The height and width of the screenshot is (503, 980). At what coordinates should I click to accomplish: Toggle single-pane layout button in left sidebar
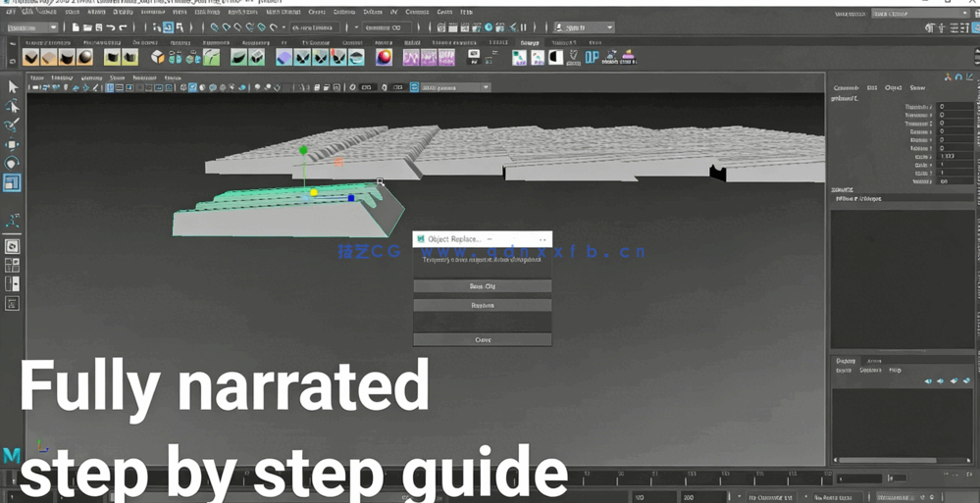click(12, 246)
